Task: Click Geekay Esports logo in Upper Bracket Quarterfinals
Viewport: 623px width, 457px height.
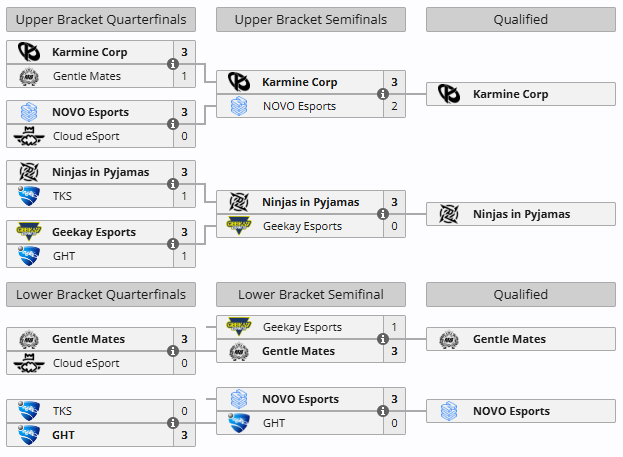Action: 29,232
